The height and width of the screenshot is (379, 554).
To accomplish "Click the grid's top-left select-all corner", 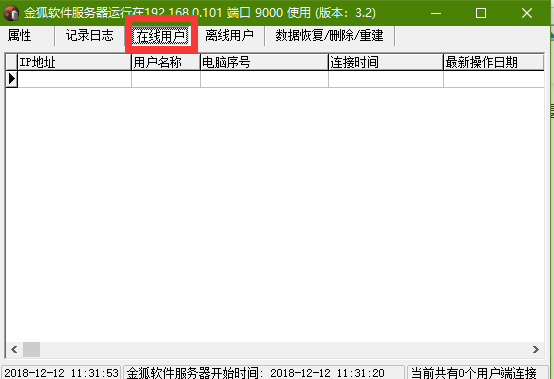I will (12, 63).
